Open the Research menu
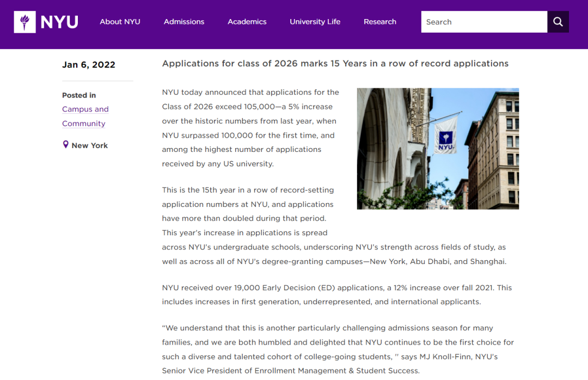Screen dimensions: 588x380 click(380, 22)
